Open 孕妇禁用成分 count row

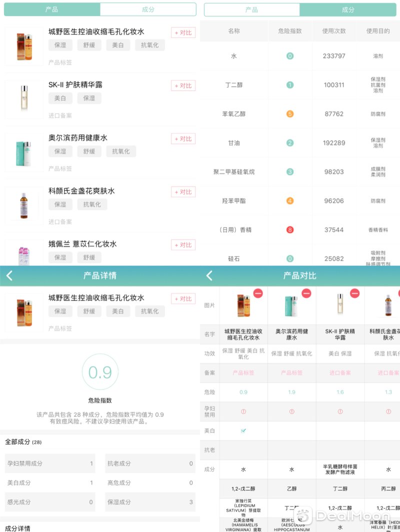50,464
